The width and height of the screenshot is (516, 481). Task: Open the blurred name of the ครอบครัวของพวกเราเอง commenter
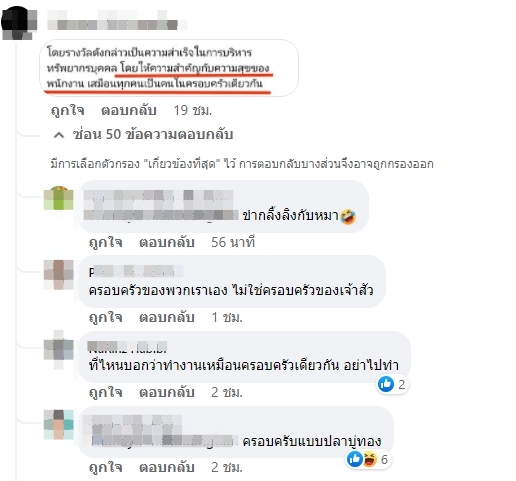[x=136, y=271]
